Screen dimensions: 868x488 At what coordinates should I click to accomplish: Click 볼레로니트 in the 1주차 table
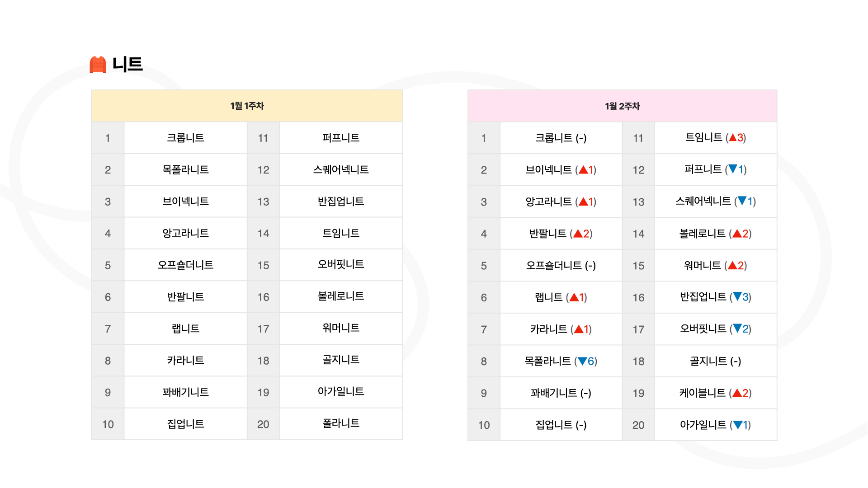coord(341,296)
